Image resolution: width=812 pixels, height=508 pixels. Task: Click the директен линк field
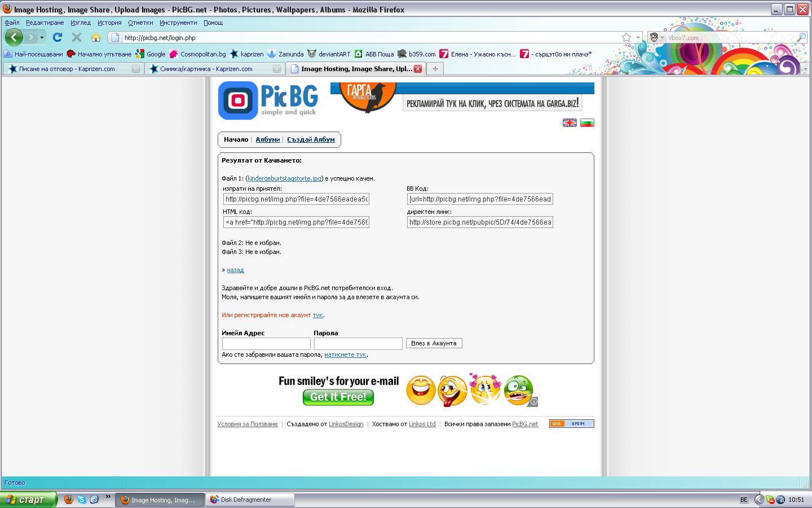[480, 222]
